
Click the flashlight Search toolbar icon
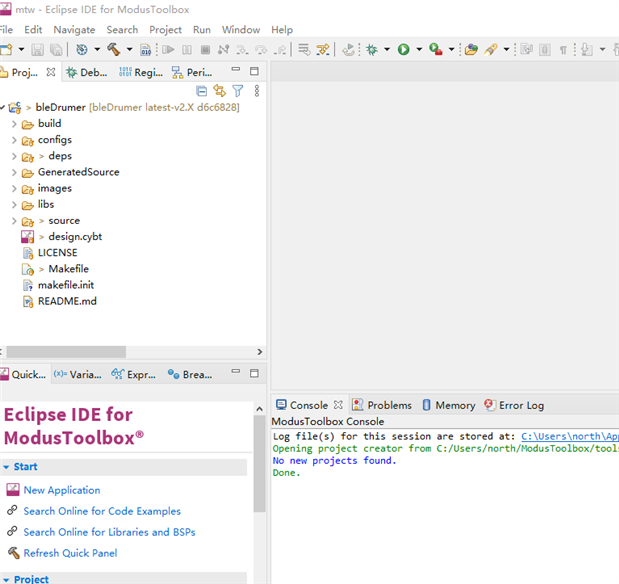[491, 49]
